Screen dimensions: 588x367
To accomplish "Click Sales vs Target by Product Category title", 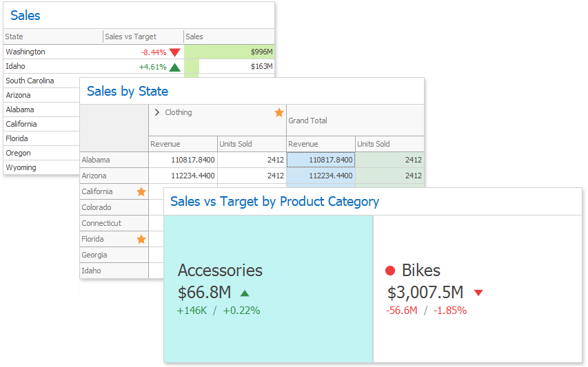I will [x=274, y=201].
